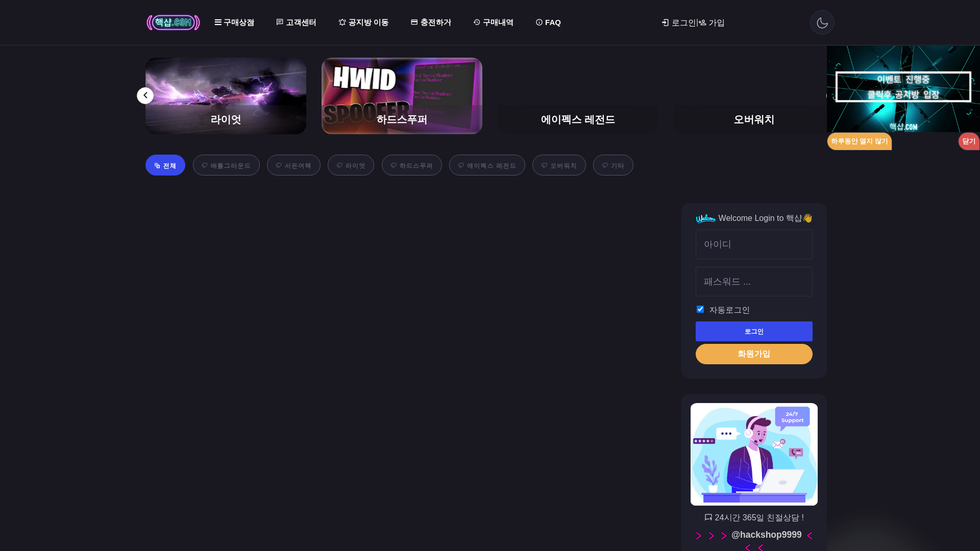Click the @hackshop9999 contact text

[x=766, y=535]
